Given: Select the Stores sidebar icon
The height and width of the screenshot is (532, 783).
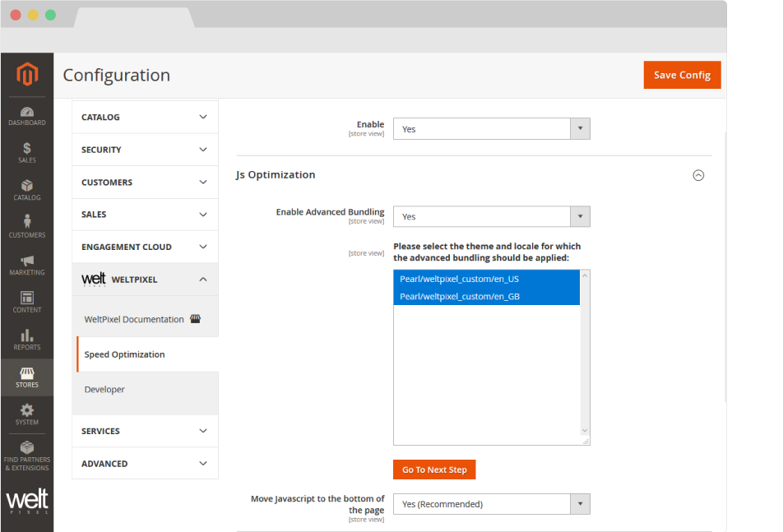Looking at the screenshot, I should tap(27, 373).
